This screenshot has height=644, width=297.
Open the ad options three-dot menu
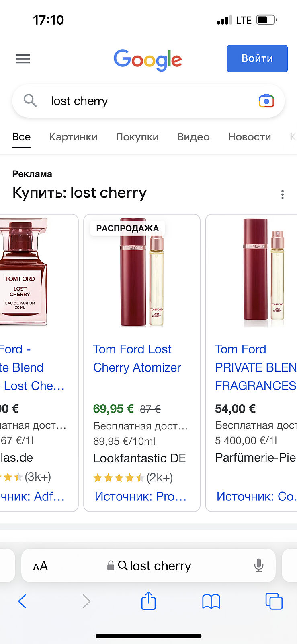[283, 195]
